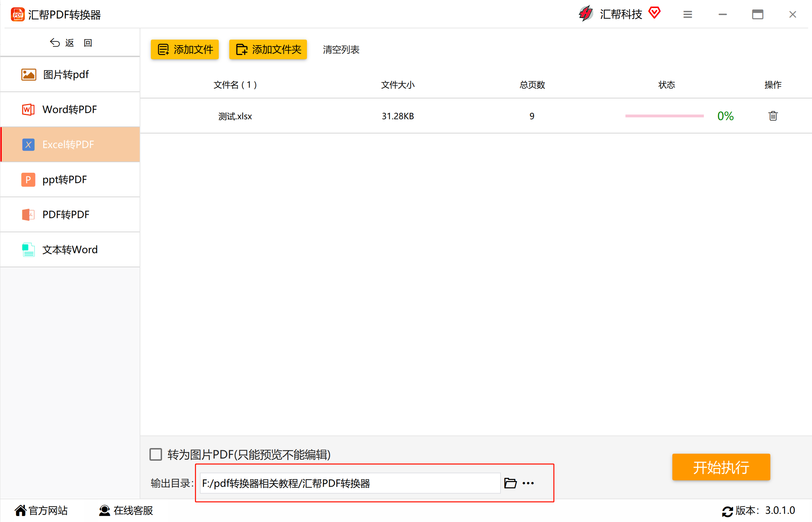Click the PDF转PDF icon

(x=28, y=215)
